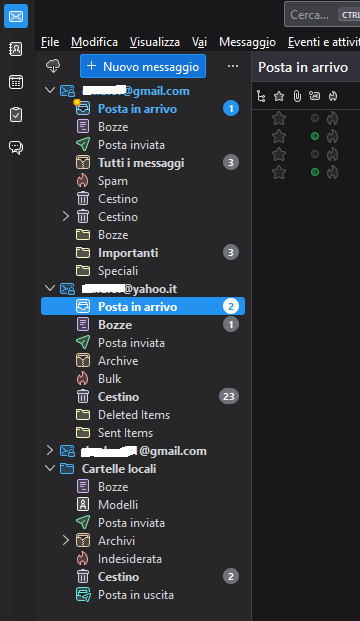The height and width of the screenshot is (621, 360).
Task: Star the third message in the list
Action: point(279,154)
